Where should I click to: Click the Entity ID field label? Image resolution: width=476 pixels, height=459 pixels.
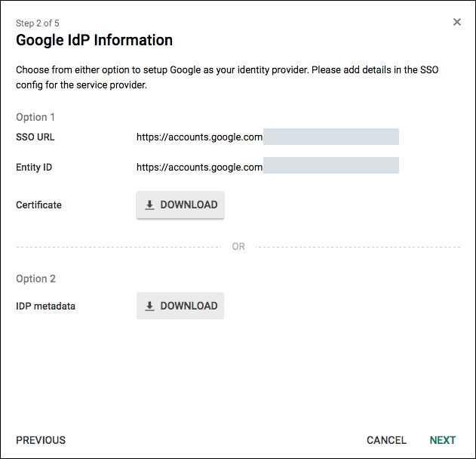[34, 168]
